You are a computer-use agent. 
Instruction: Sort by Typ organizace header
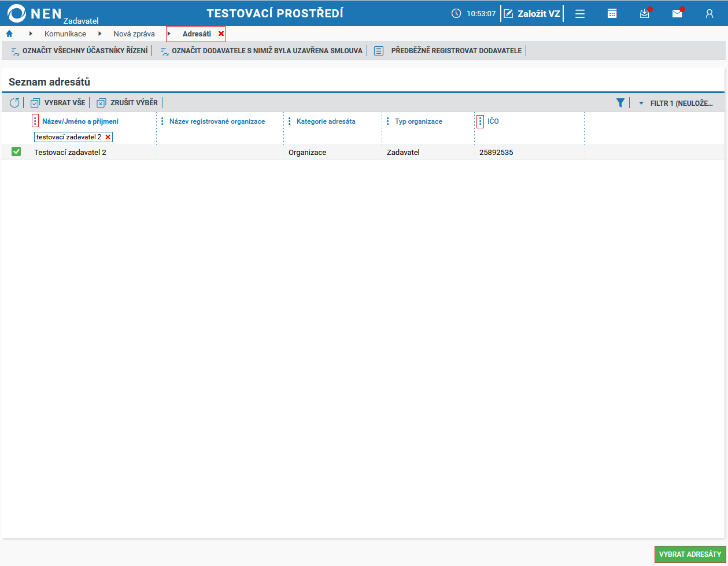pos(419,121)
